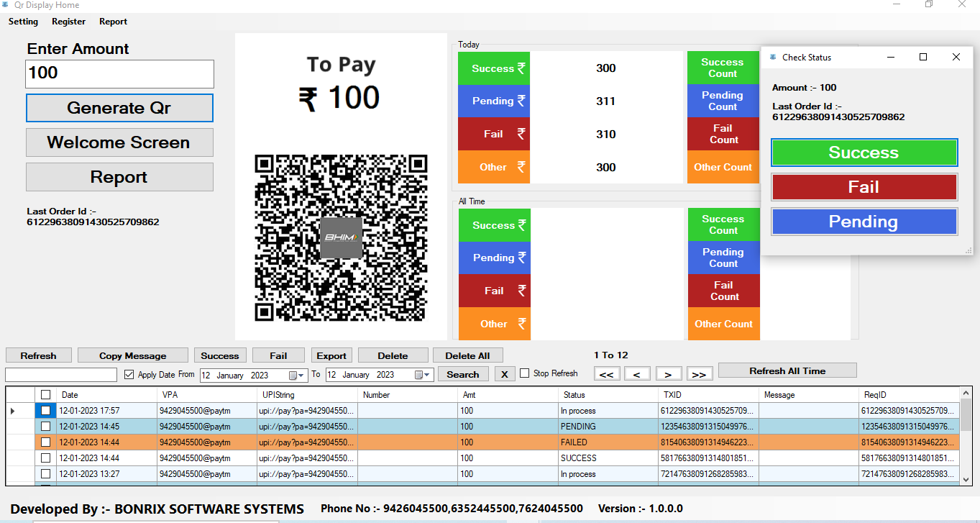The image size is (980, 523).
Task: Click the Amt column header
Action: coord(508,394)
